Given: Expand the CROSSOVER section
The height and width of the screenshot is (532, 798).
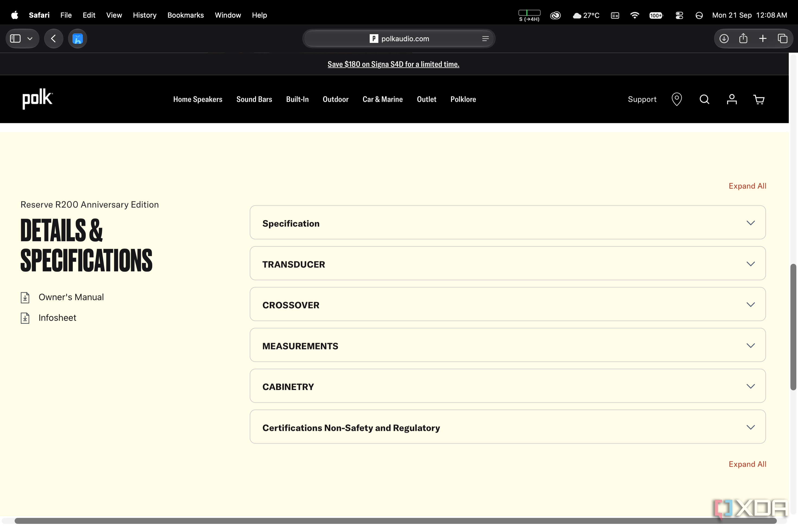Looking at the screenshot, I should [508, 304].
